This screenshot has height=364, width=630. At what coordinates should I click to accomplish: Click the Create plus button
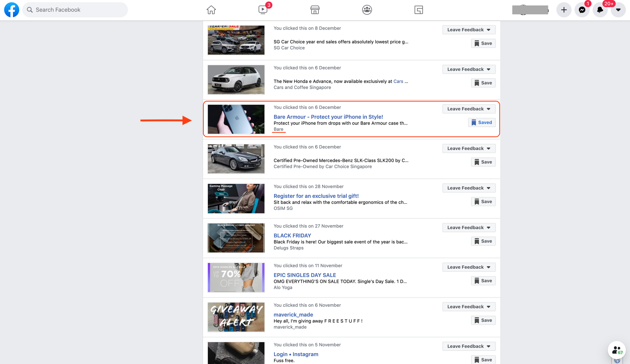coord(564,10)
